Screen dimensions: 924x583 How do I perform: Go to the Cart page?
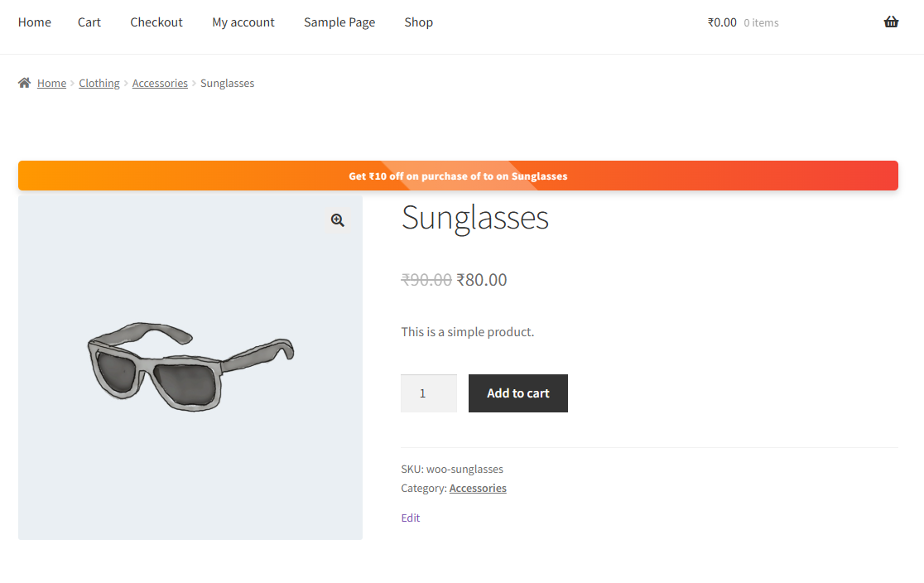coord(89,22)
